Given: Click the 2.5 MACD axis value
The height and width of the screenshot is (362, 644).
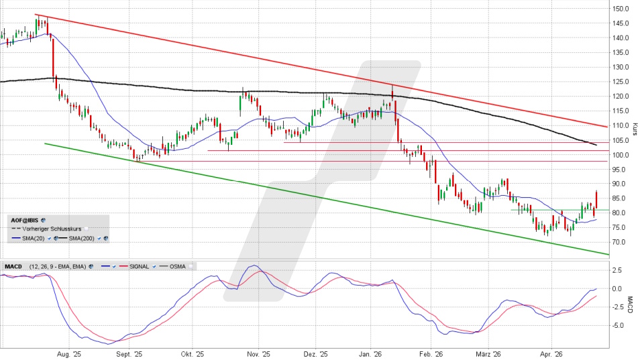Looking at the screenshot, I should tap(617, 270).
